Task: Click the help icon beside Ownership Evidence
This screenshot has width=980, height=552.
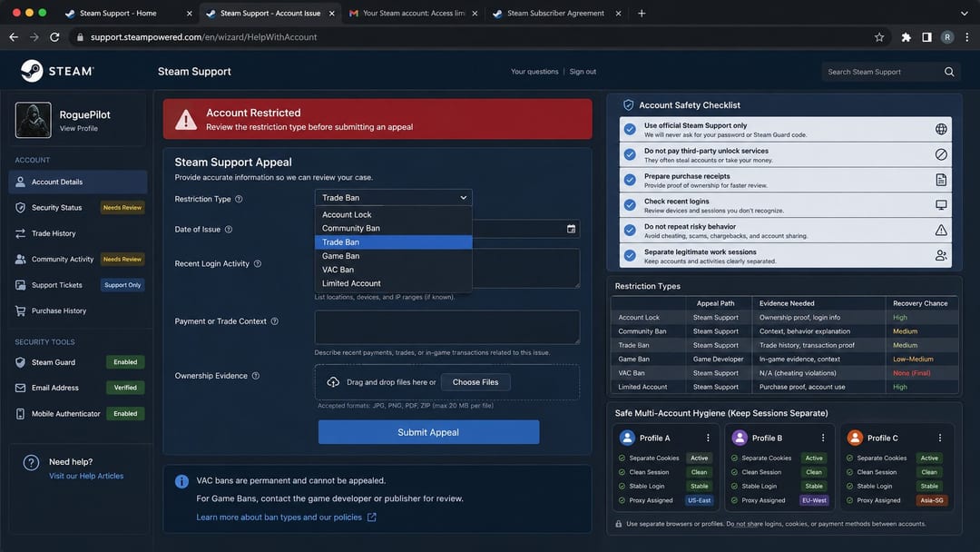Action: 256,376
